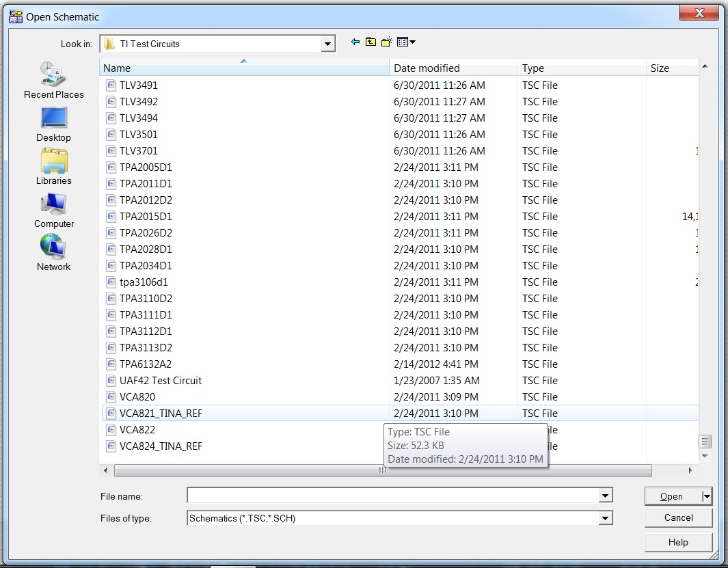Click the Open button

673,496
